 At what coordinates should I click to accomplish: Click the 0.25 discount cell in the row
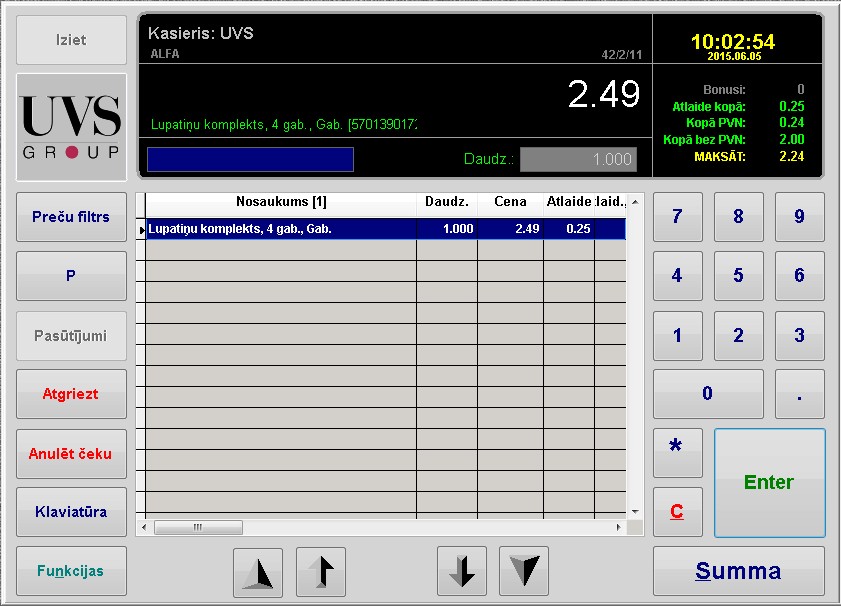click(x=569, y=229)
